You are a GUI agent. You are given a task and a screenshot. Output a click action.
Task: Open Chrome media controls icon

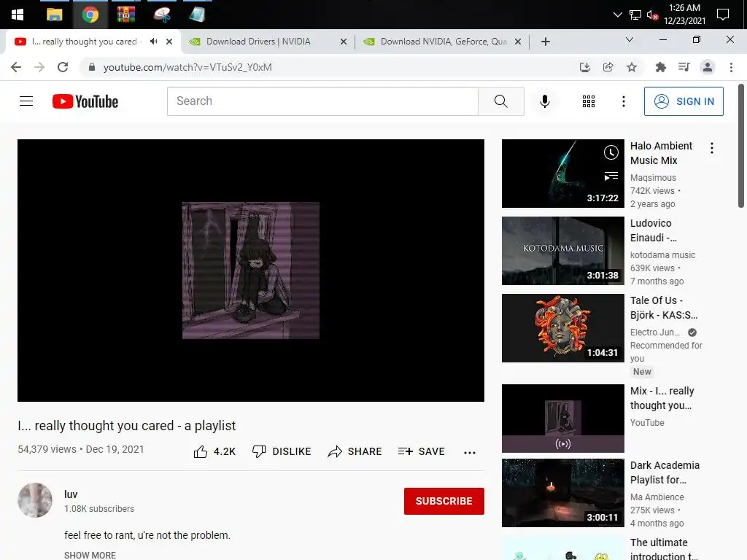[x=684, y=67]
